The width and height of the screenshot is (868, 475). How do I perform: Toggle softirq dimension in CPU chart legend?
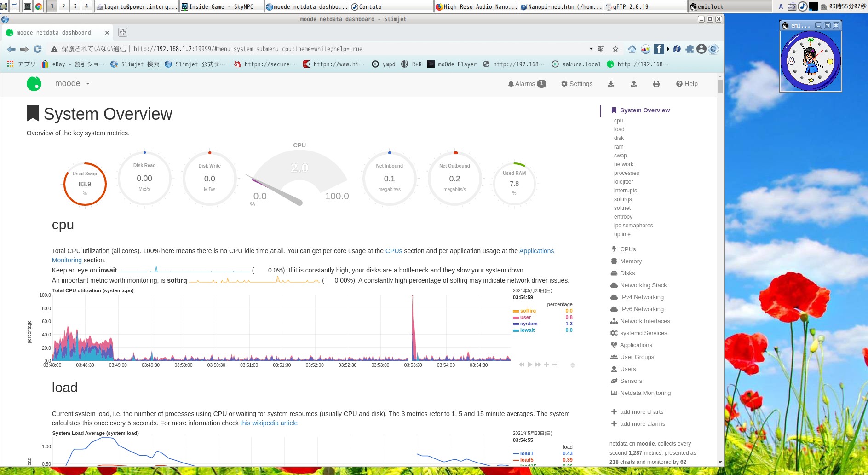tap(528, 311)
